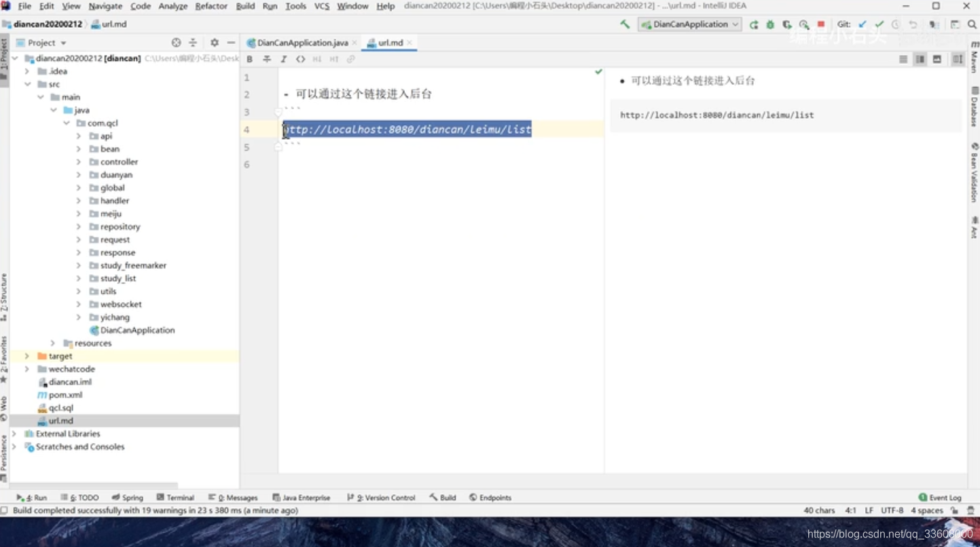Image resolution: width=980 pixels, height=547 pixels.
Task: Click the Git Update Project blue arrow
Action: [863, 24]
